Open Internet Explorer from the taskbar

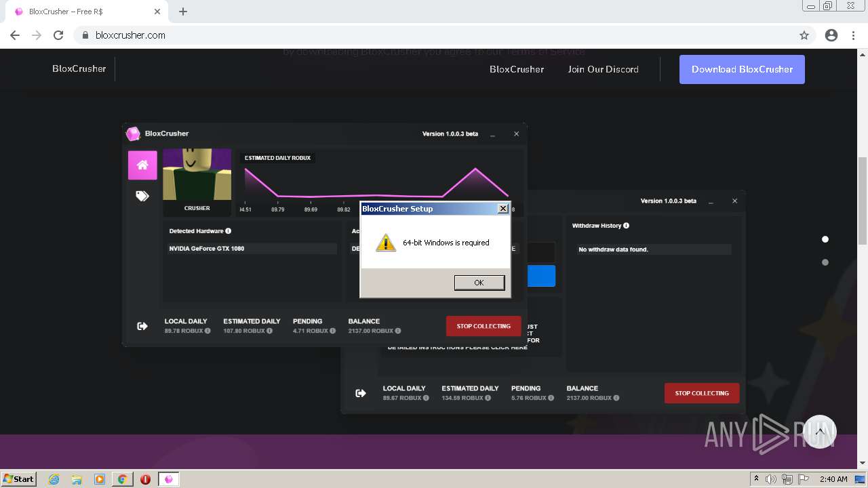click(x=54, y=479)
